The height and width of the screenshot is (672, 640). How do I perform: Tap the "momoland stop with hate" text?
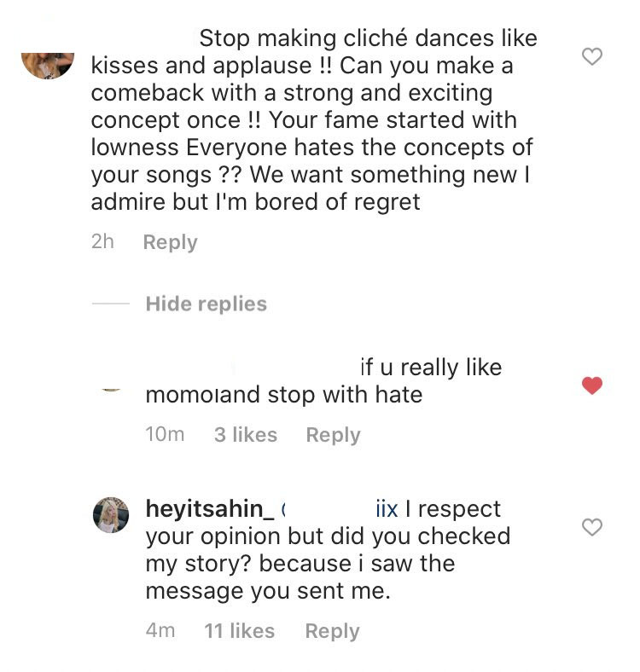click(284, 396)
